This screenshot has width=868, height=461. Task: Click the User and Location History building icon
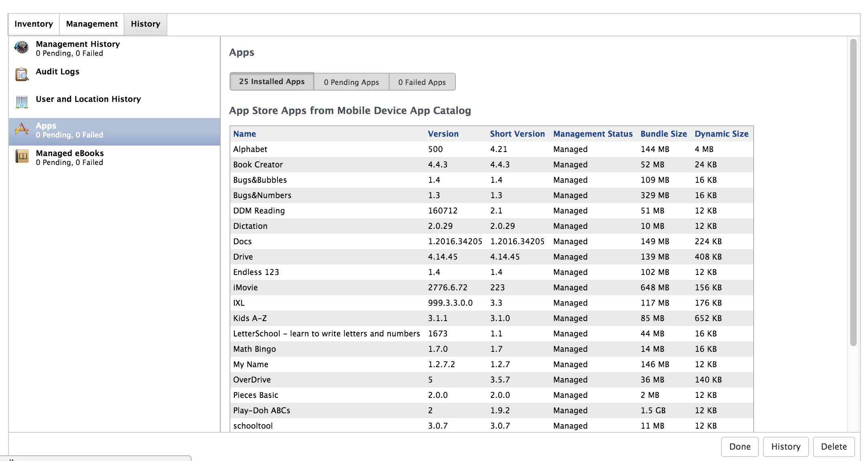tap(22, 102)
